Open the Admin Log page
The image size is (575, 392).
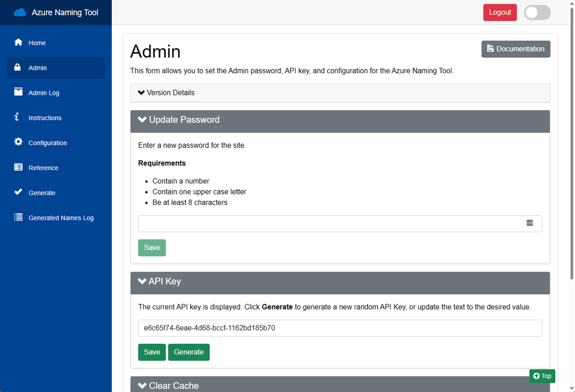56,92
